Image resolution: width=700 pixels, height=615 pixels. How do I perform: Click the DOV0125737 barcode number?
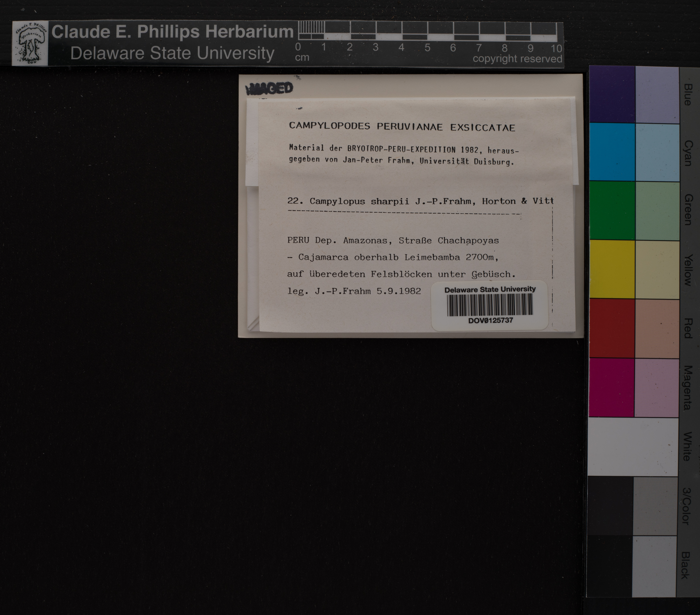click(x=490, y=321)
